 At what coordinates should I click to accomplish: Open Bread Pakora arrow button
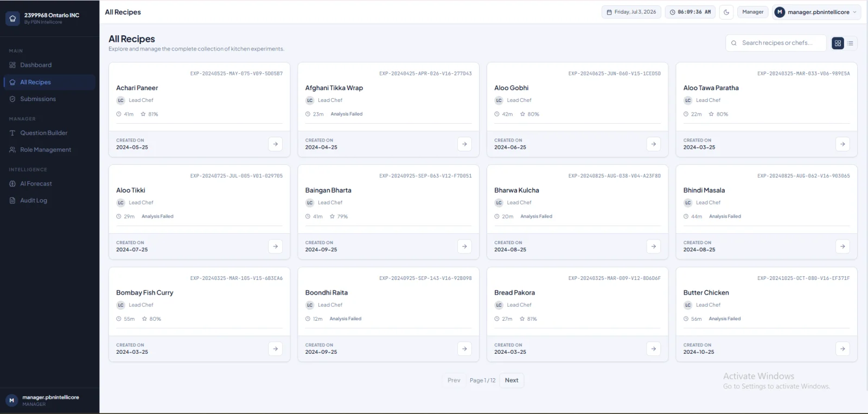(654, 349)
